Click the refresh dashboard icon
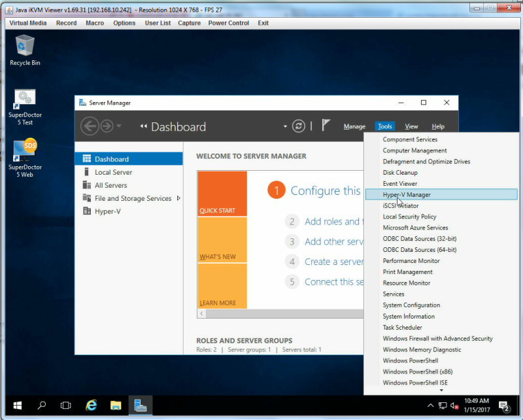523x420 pixels. click(298, 126)
